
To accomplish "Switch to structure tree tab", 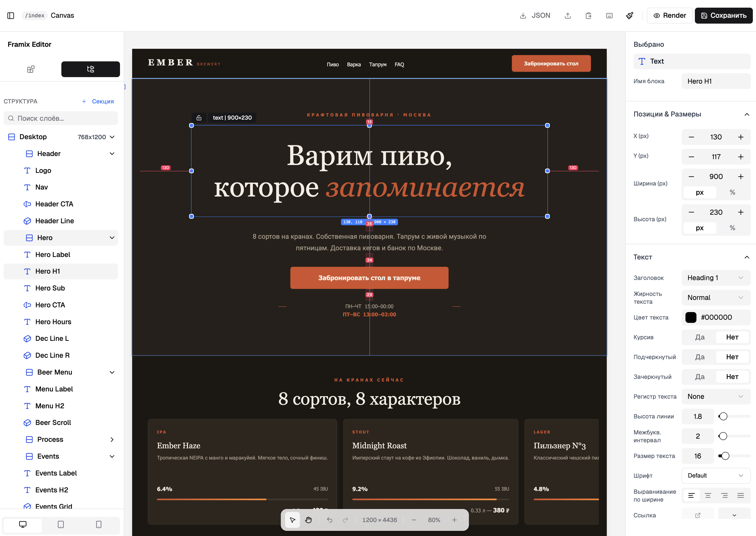I will tap(91, 69).
